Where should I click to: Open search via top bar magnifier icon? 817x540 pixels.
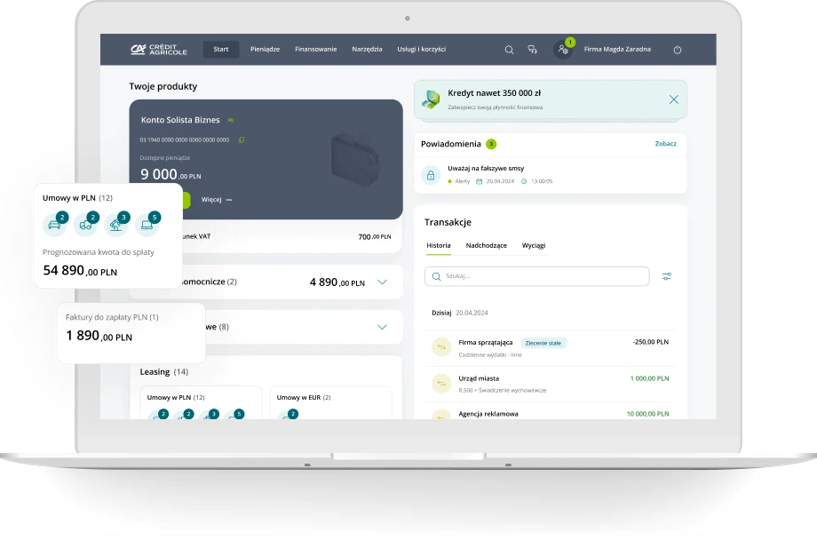tap(509, 49)
